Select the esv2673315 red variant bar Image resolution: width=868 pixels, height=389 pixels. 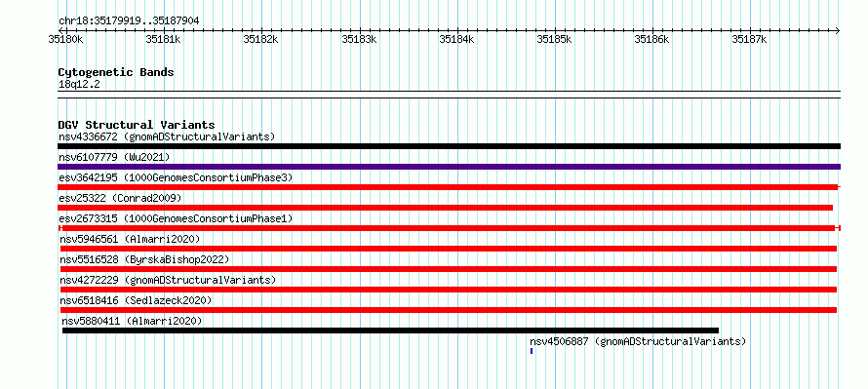450,228
